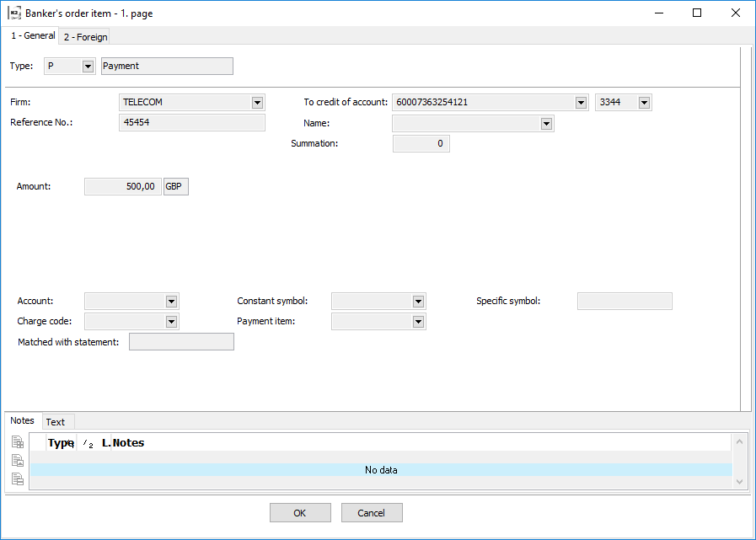Expand the Firm dropdown showing TELECOM
The width and height of the screenshot is (756, 540).
coord(257,102)
